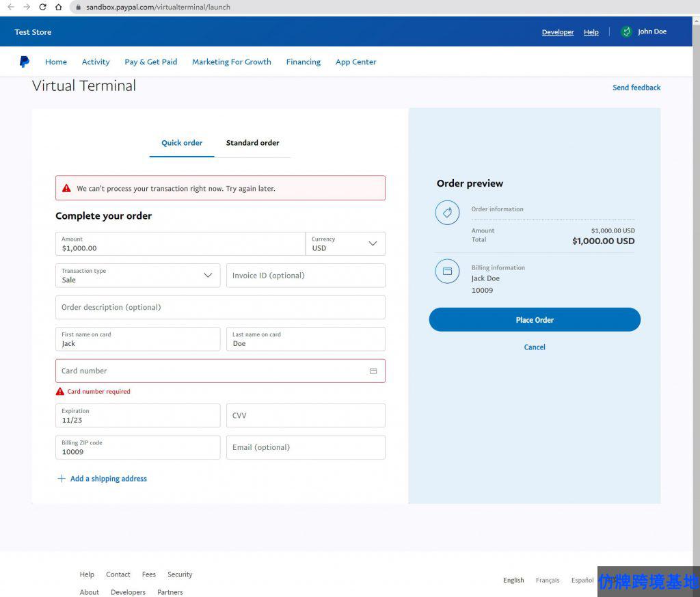
Task: Click the John Doe profile avatar icon
Action: pyautogui.click(x=626, y=32)
